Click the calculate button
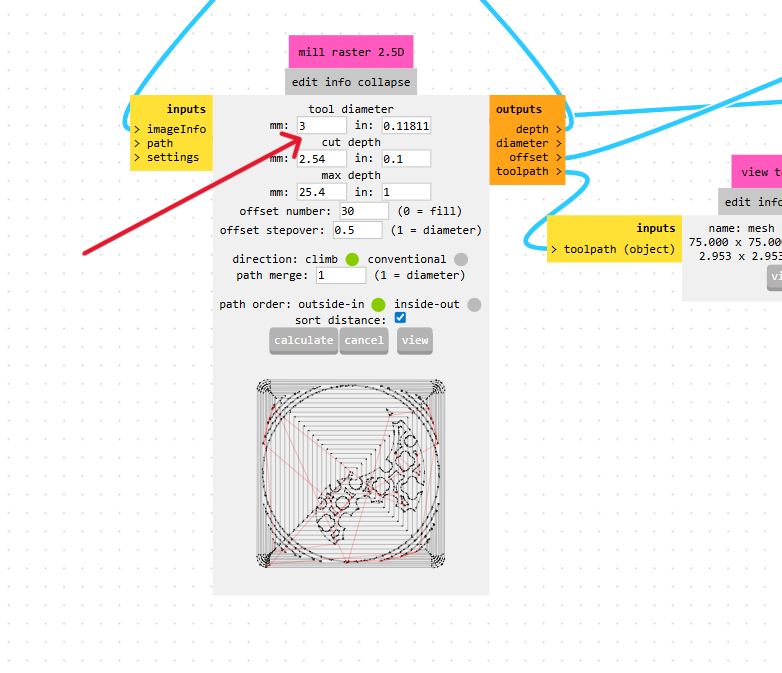 click(x=304, y=341)
